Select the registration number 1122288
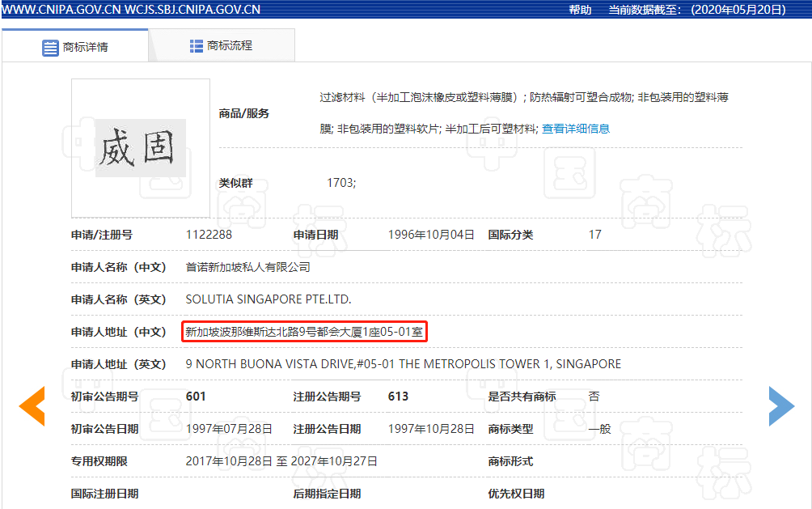 [209, 235]
